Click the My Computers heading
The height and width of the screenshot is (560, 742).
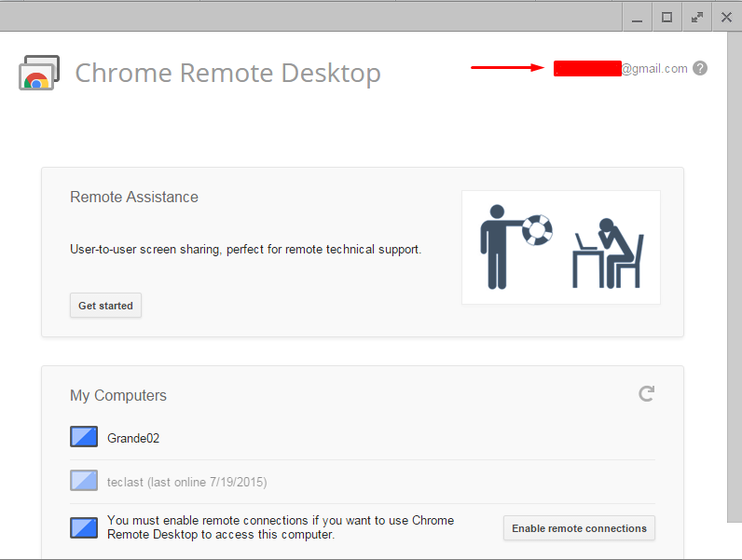tap(118, 395)
